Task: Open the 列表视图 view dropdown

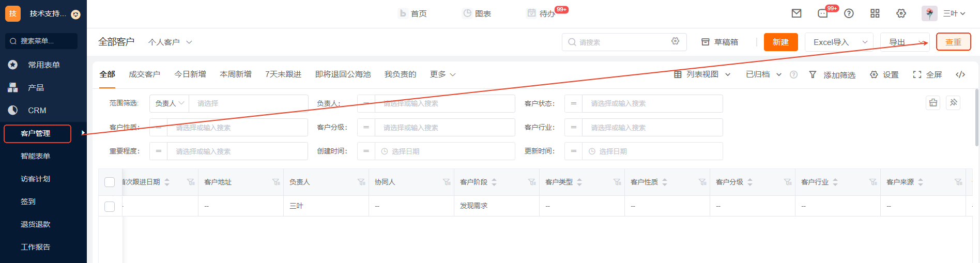Action: click(702, 74)
